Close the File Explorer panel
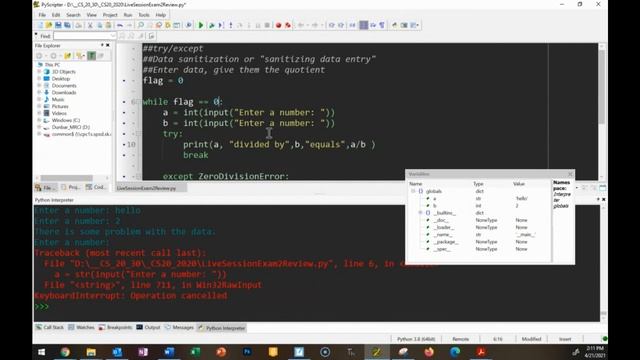The image size is (640, 360). click(x=108, y=45)
